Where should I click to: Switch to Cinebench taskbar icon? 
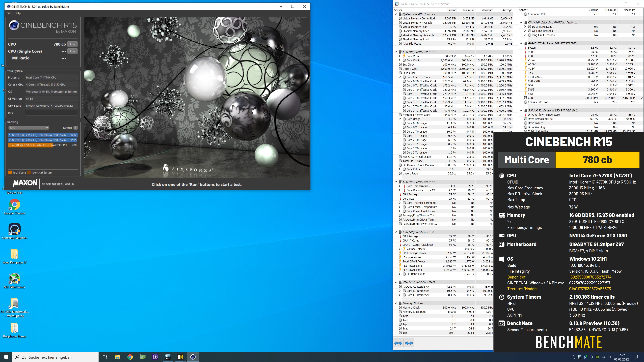193,357
